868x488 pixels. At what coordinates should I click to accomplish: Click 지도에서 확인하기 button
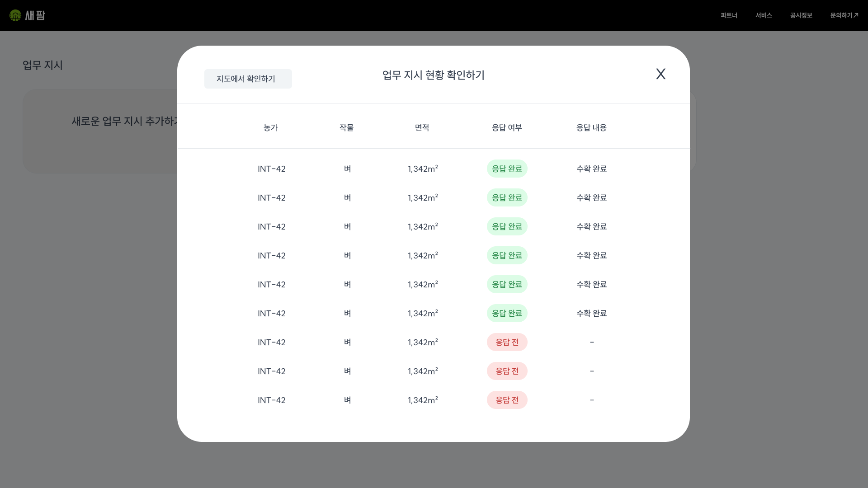pos(248,79)
